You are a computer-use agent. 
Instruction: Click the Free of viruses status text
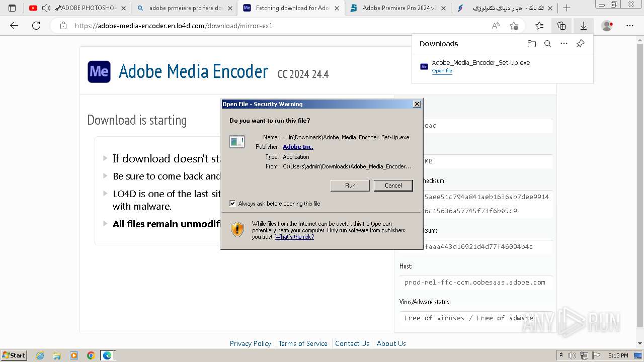(468, 318)
